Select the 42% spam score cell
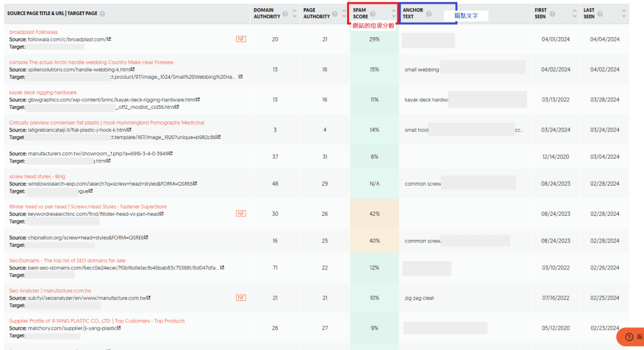Viewport: 644px width, 350px height. click(x=374, y=214)
